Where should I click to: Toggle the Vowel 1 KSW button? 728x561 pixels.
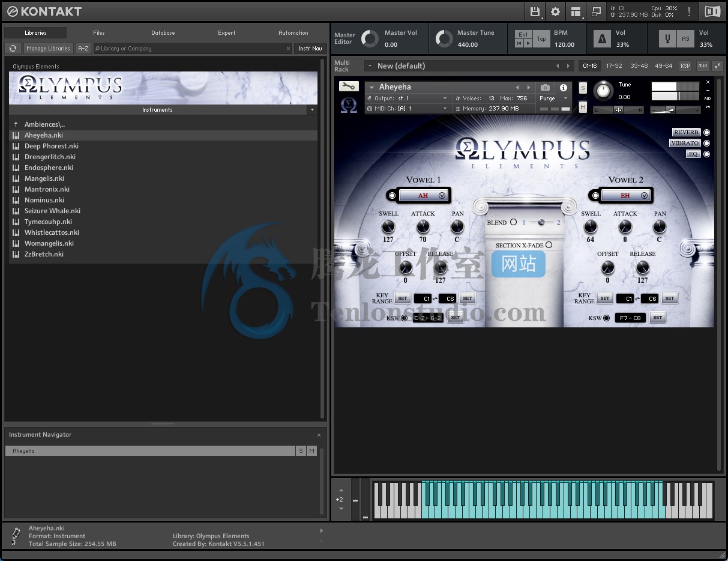click(x=404, y=318)
